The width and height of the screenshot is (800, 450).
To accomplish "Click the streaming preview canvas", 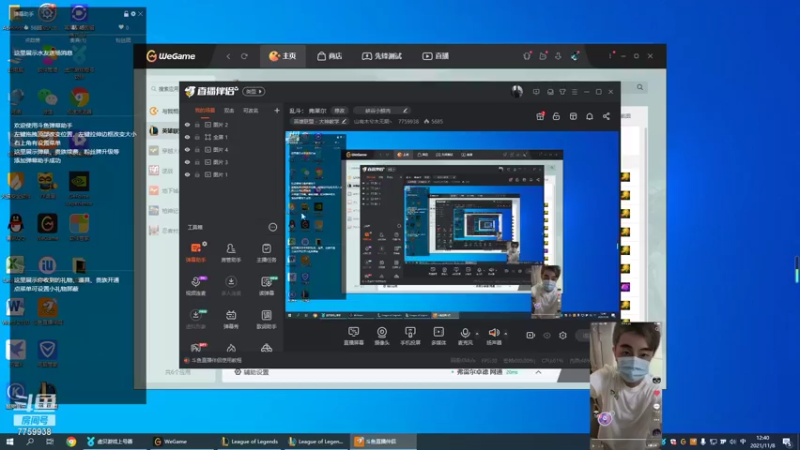I will 452,226.
